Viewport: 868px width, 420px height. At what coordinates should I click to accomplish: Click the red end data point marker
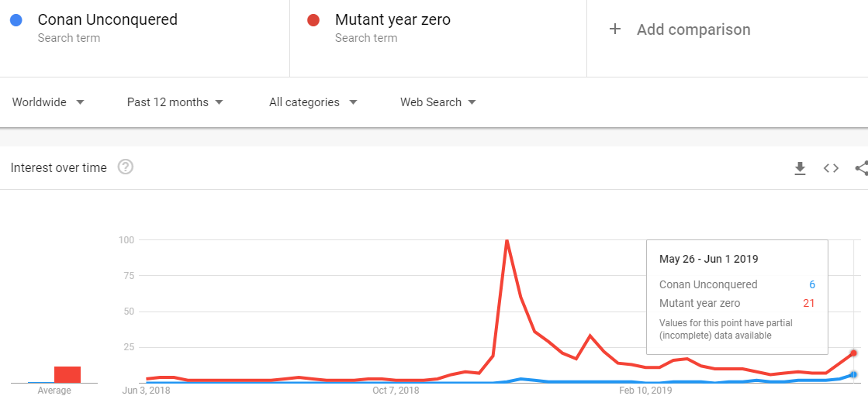(x=853, y=353)
